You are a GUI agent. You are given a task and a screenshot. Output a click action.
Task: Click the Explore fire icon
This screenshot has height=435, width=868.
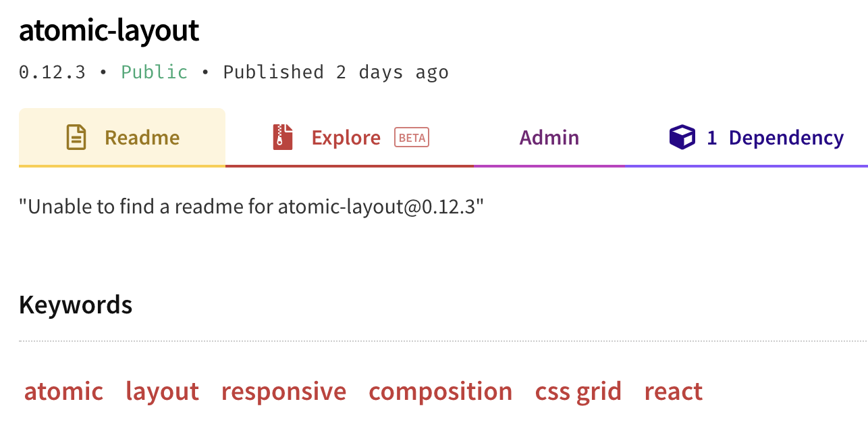pos(282,136)
